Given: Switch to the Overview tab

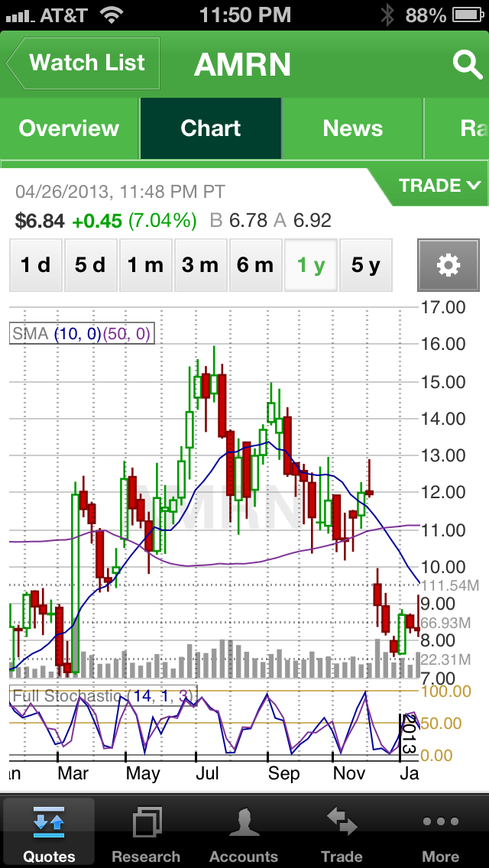Looking at the screenshot, I should [70, 128].
